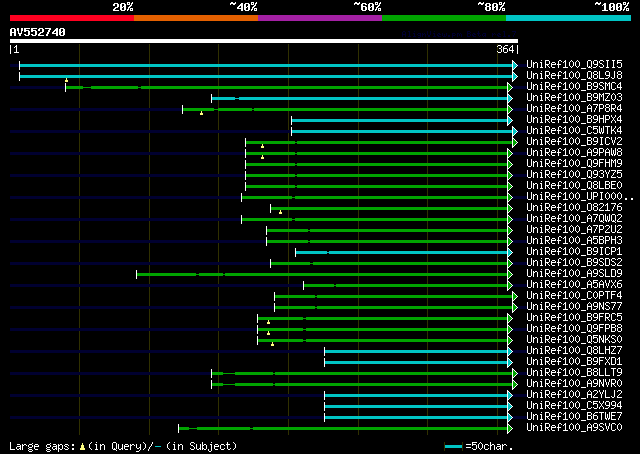Choose the UniRef100_C5WTK4 label
Viewport: 640px width, 454px height.
(x=574, y=131)
